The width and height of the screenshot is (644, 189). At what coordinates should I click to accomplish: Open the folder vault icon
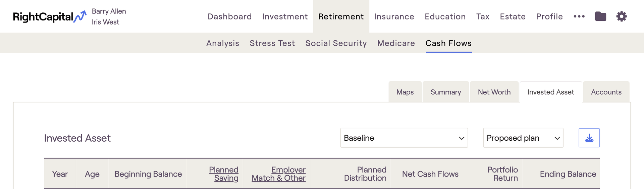pyautogui.click(x=600, y=16)
